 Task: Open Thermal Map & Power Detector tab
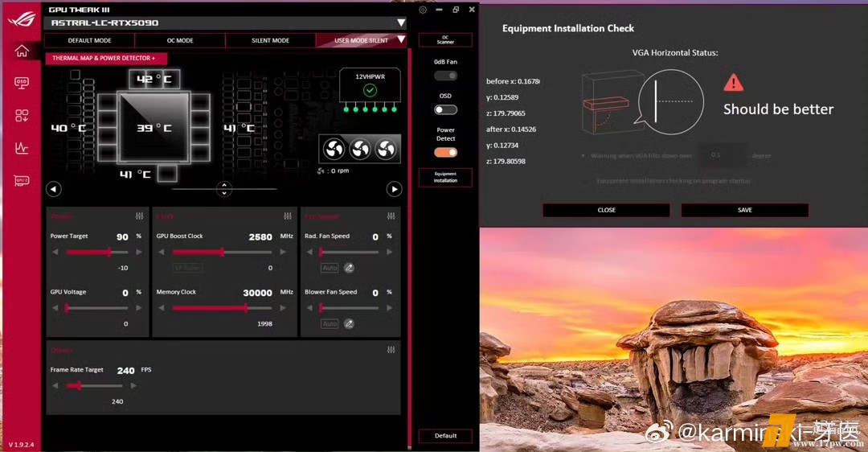106,58
